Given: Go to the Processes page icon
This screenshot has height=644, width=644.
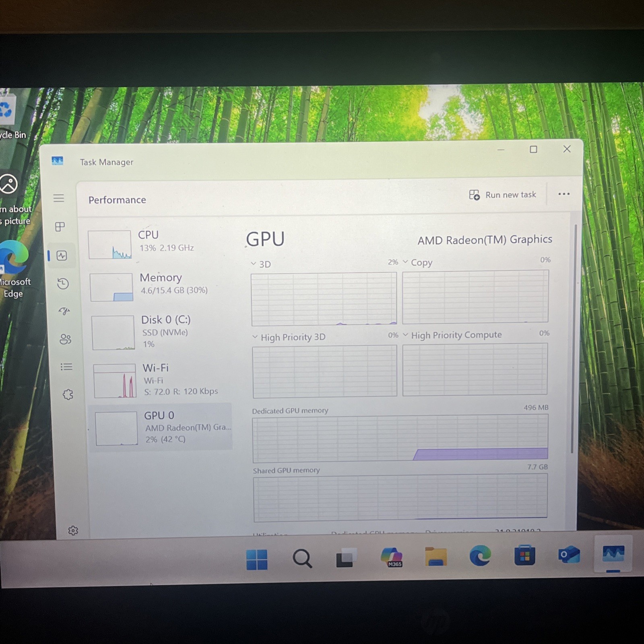Looking at the screenshot, I should pos(60,227).
